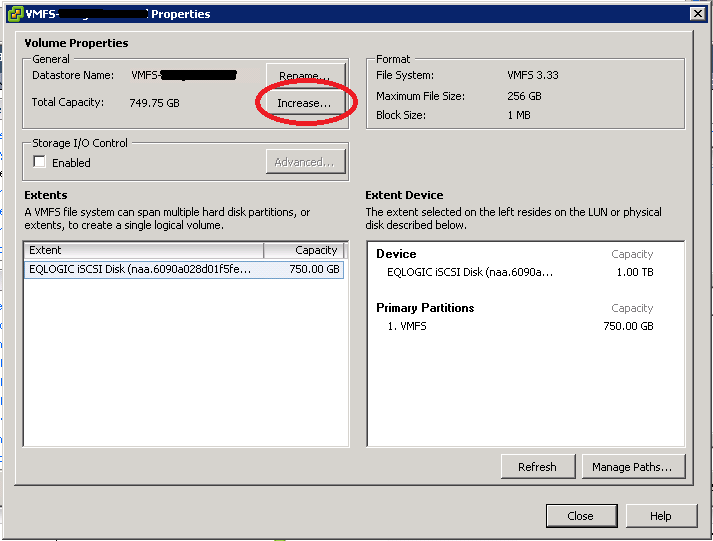Click the 749.75 GB total capacity value
713x541 pixels.
click(x=153, y=103)
